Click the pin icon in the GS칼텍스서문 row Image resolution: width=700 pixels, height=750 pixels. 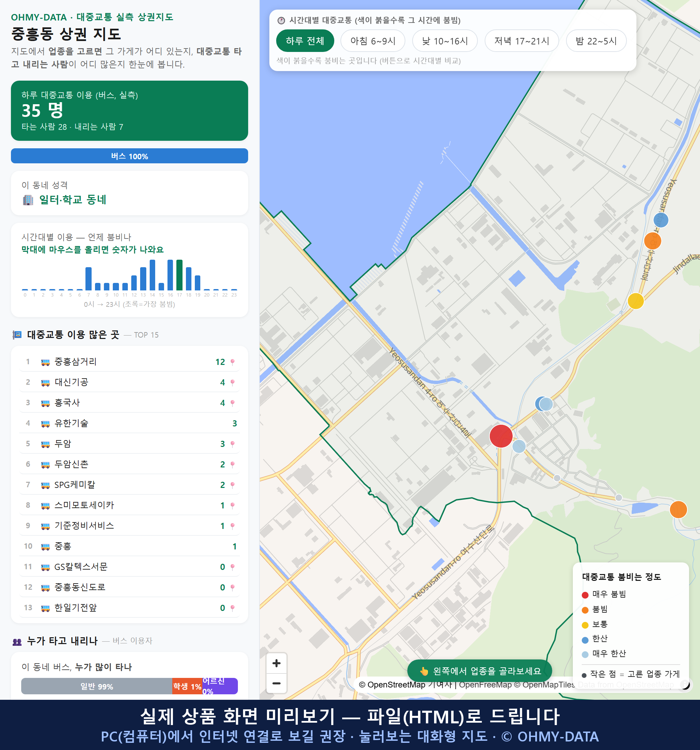point(232,567)
